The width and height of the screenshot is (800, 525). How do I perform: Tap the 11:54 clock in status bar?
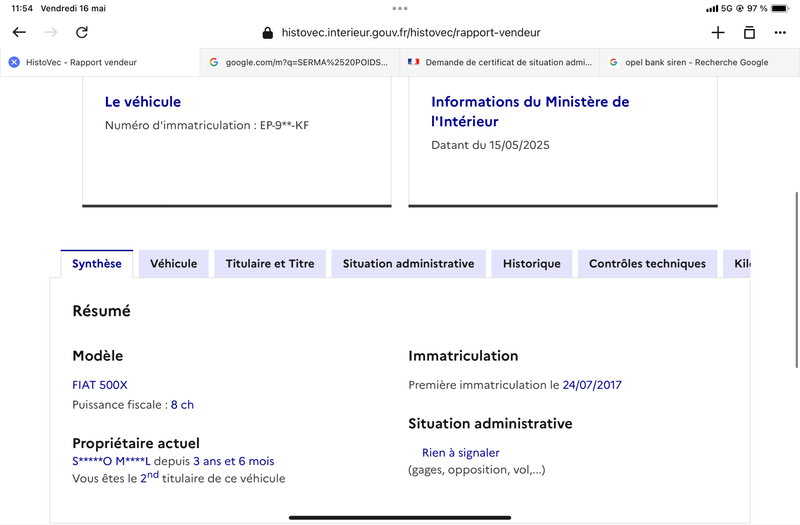point(22,8)
